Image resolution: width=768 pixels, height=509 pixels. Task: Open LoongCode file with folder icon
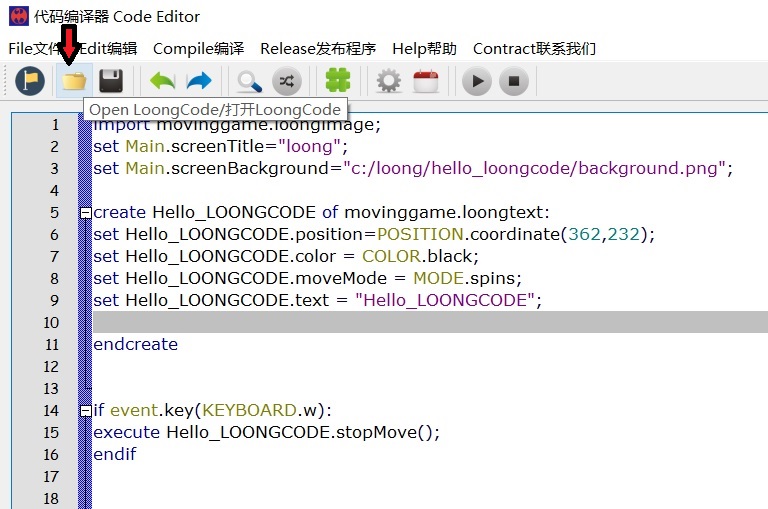73,81
